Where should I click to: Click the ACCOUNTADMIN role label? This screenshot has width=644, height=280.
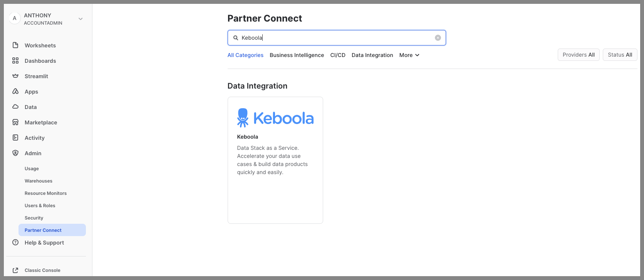coord(43,23)
